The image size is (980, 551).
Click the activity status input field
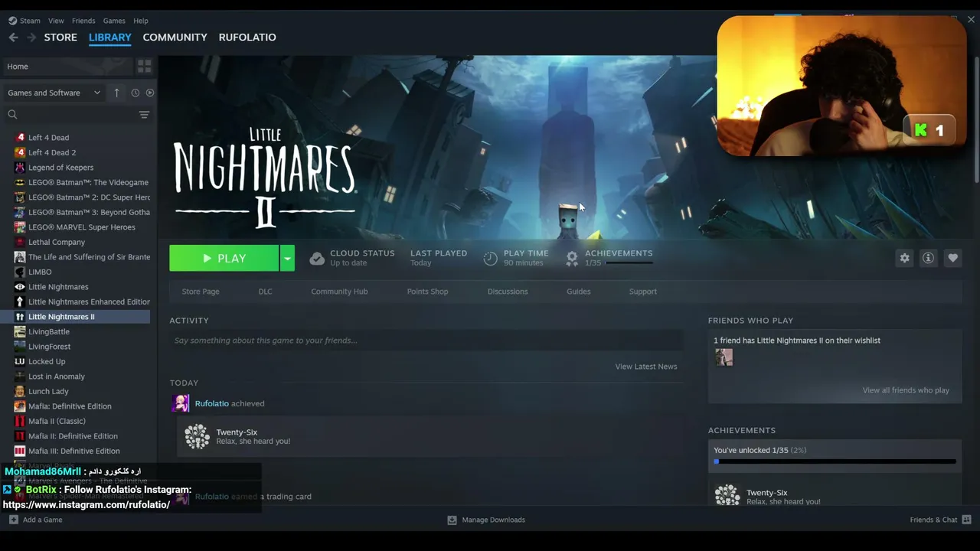425,341
